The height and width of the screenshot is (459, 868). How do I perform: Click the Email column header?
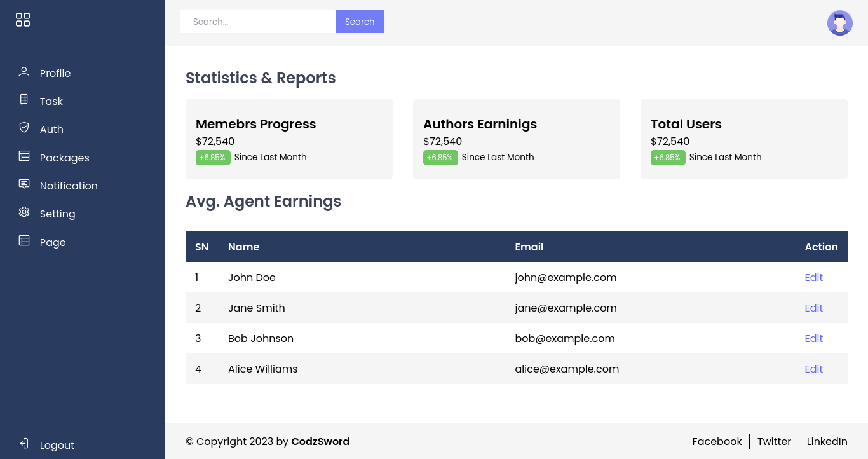pos(529,247)
